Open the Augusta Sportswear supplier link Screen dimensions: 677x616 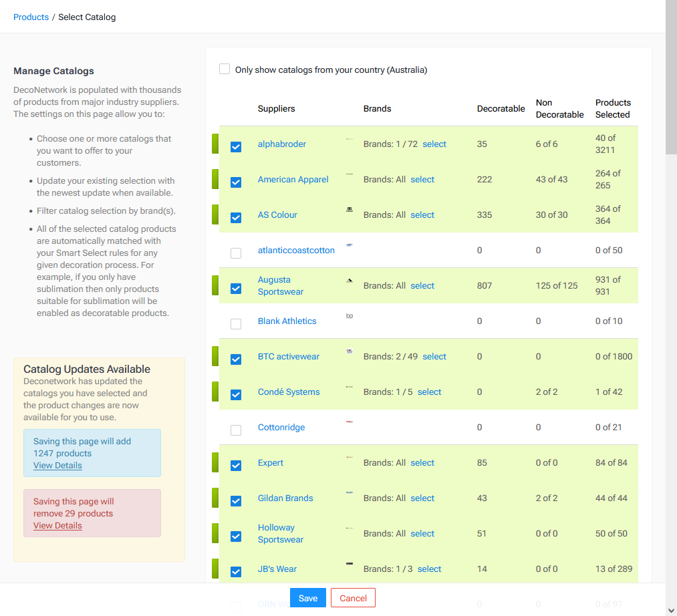[x=281, y=286]
